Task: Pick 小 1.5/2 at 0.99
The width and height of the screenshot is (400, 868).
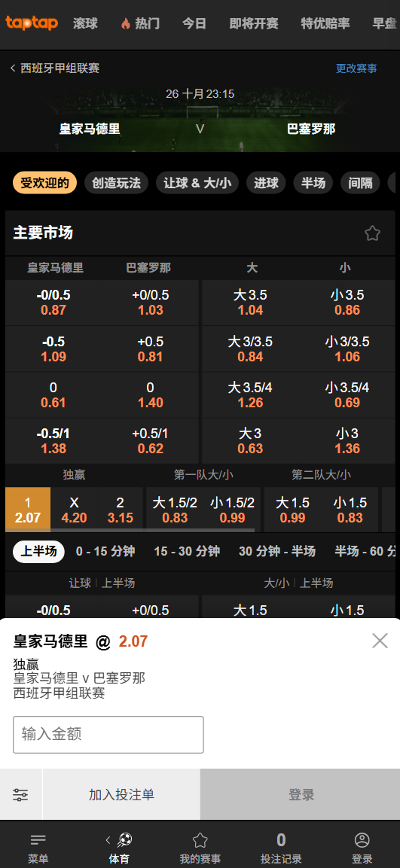Action: point(233,510)
